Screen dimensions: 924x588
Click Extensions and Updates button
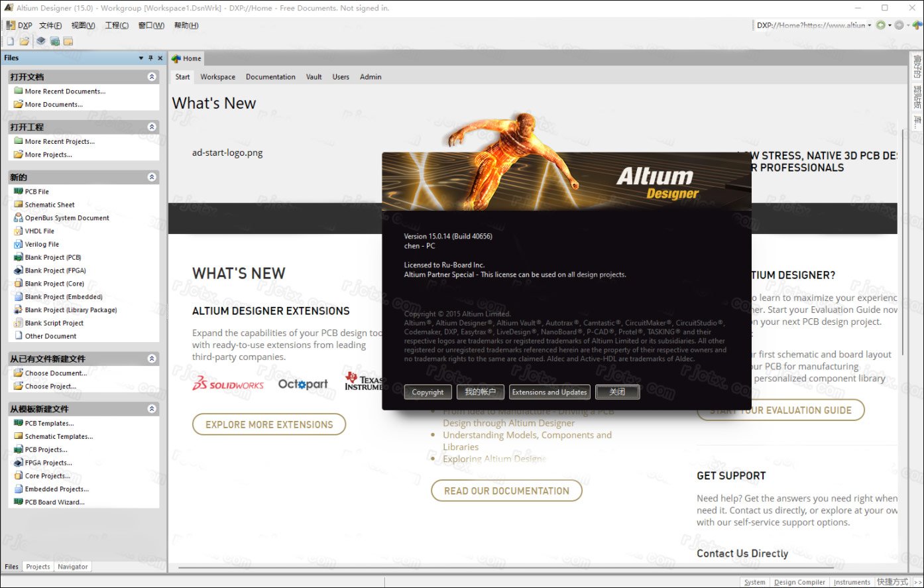point(549,392)
